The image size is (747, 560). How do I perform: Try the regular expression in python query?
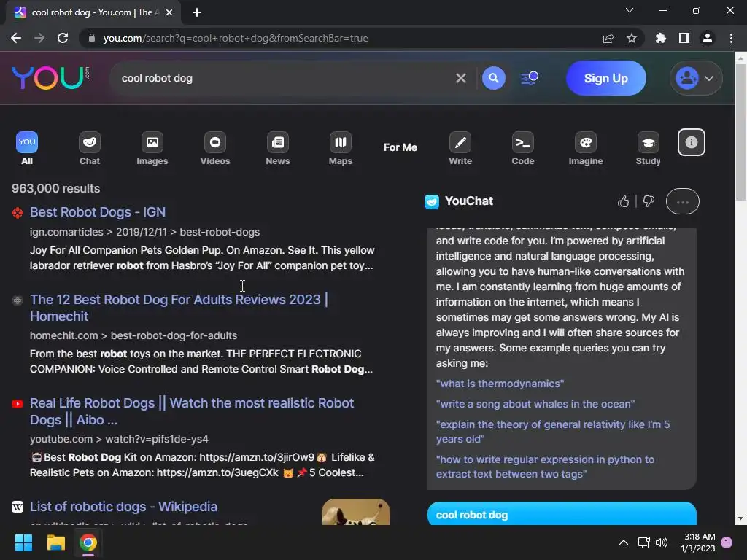tap(545, 467)
